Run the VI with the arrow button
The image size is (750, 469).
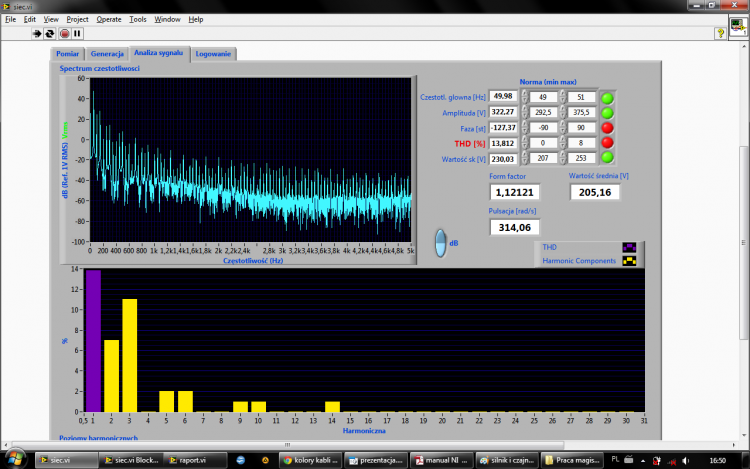37,33
